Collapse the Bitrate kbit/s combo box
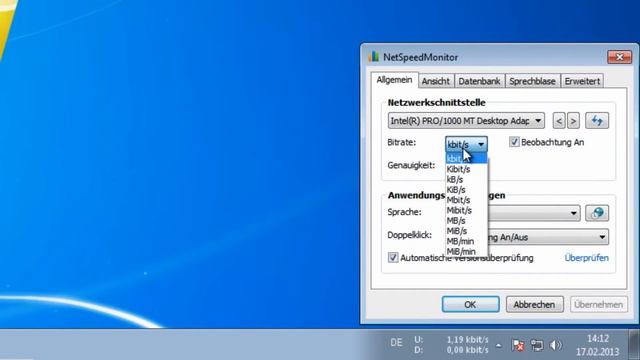Viewport: 640px width, 360px height. (x=466, y=144)
